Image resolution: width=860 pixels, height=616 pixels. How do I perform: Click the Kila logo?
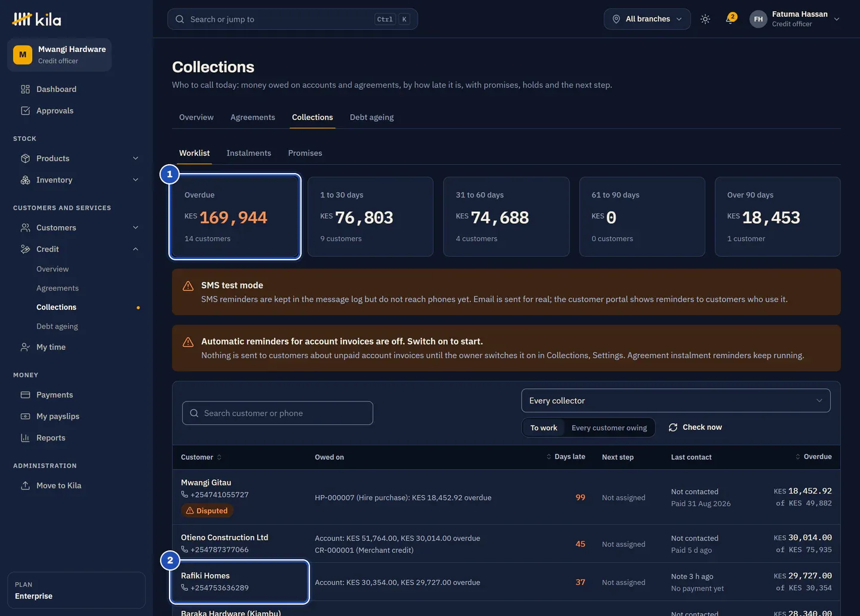[x=37, y=19]
